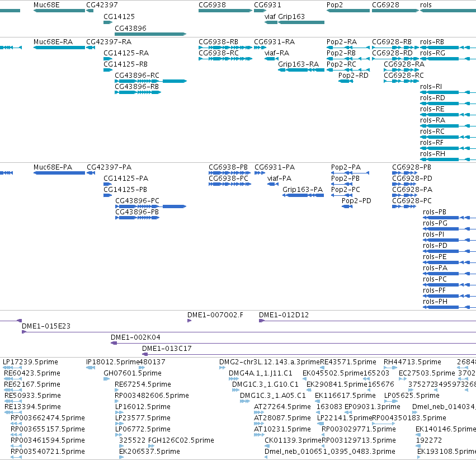This screenshot has width=476, height=460.
Task: Open the rols-PG protein label
Action: [x=435, y=223]
